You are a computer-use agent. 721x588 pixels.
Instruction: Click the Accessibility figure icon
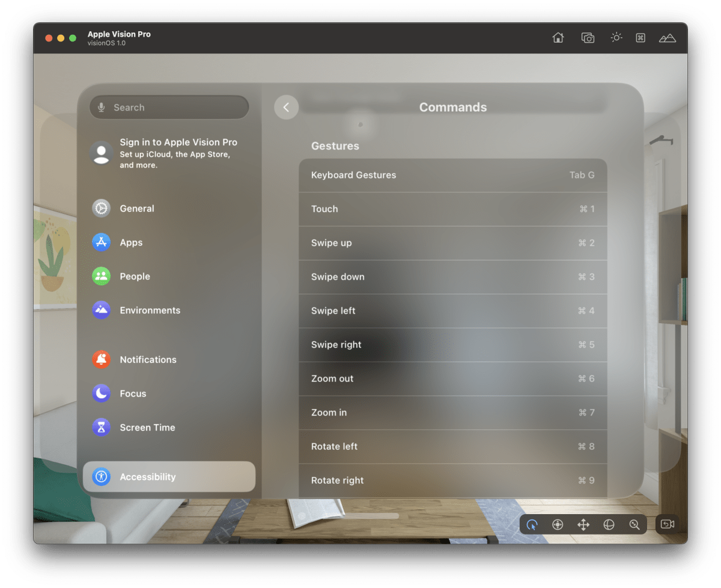(101, 477)
